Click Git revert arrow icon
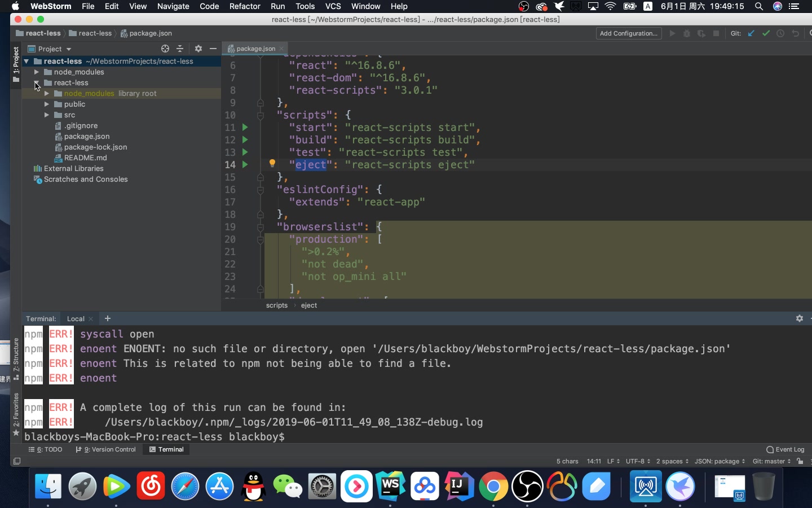 click(795, 33)
